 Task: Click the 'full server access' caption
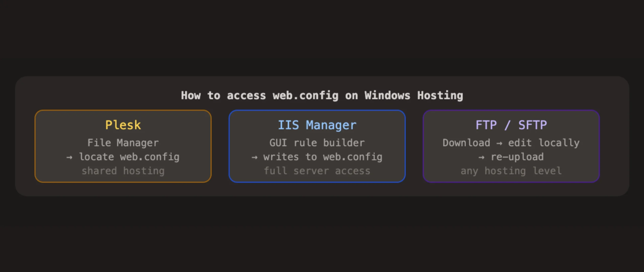pos(317,171)
